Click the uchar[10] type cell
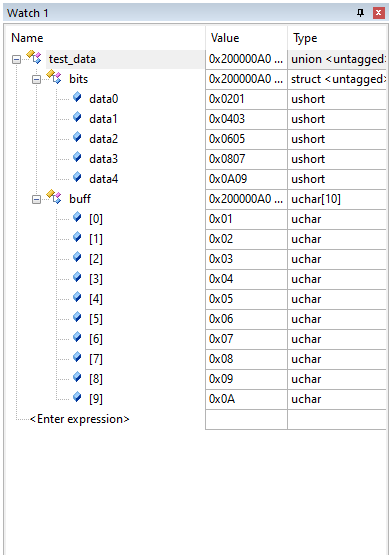This screenshot has height=555, width=389. click(337, 199)
